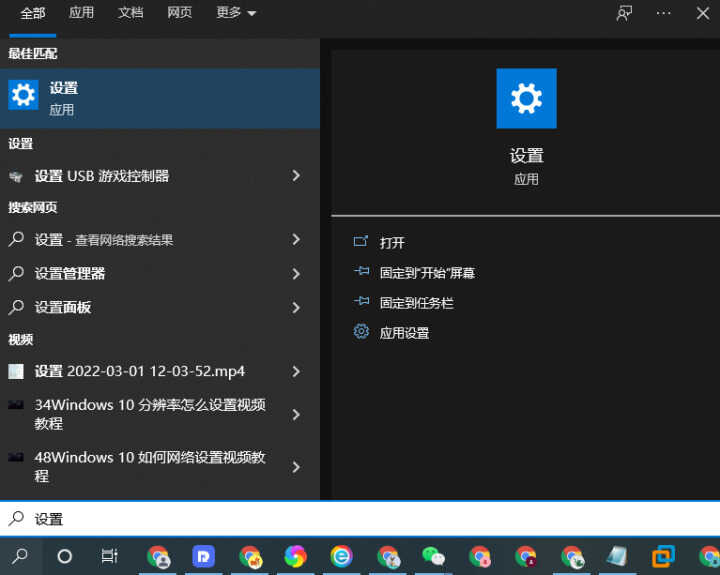Click 打开 to open Settings
720x575 pixels.
392,243
